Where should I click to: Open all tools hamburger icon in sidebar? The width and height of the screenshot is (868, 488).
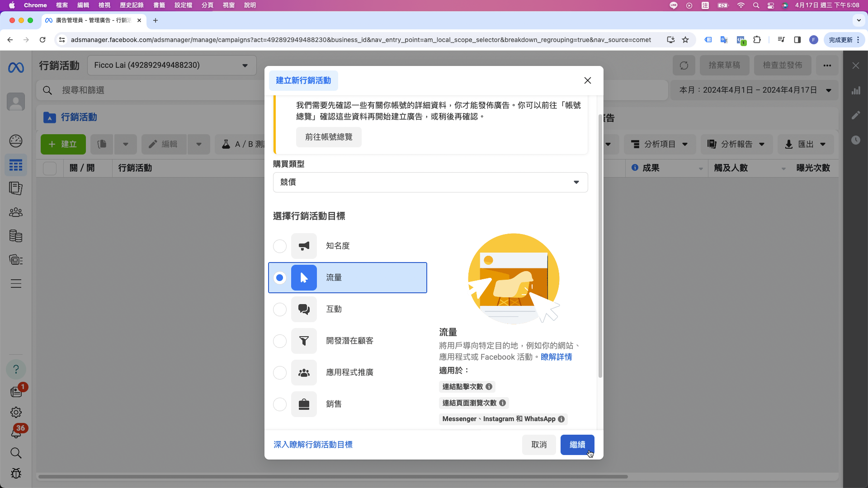click(x=16, y=284)
